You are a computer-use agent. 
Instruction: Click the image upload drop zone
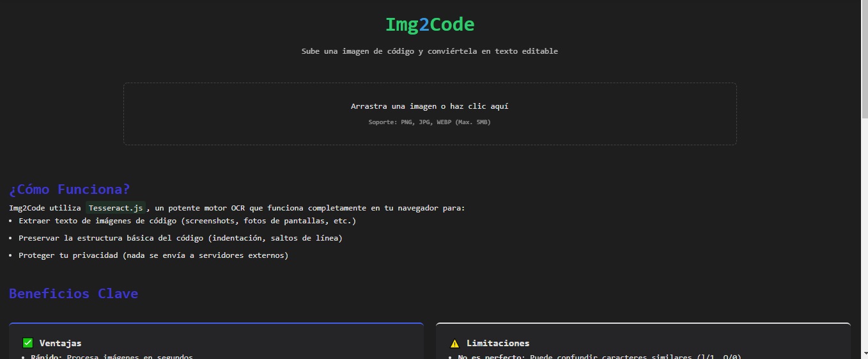[x=430, y=114]
